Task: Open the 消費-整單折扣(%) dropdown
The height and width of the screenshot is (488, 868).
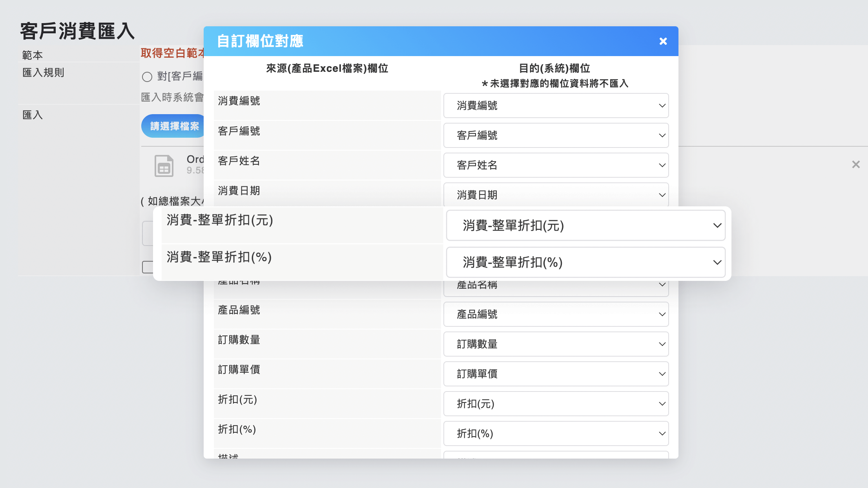Action: (585, 262)
